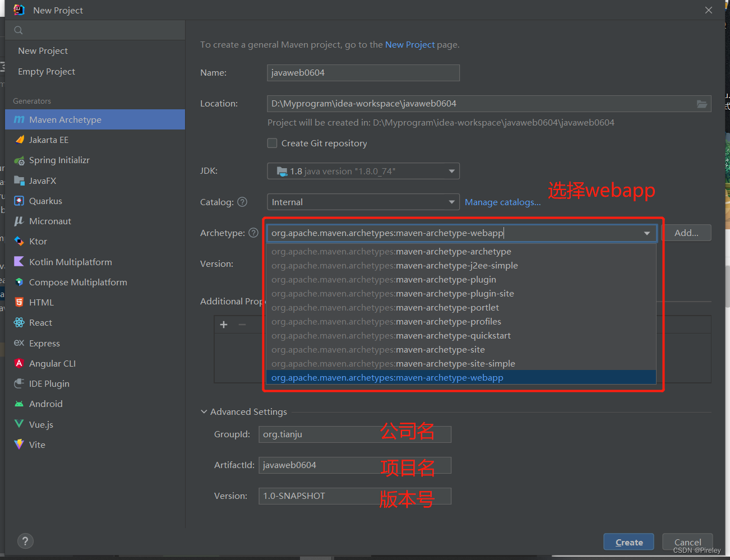This screenshot has width=730, height=560.
Task: Remove an additional property with minus
Action: 242,325
